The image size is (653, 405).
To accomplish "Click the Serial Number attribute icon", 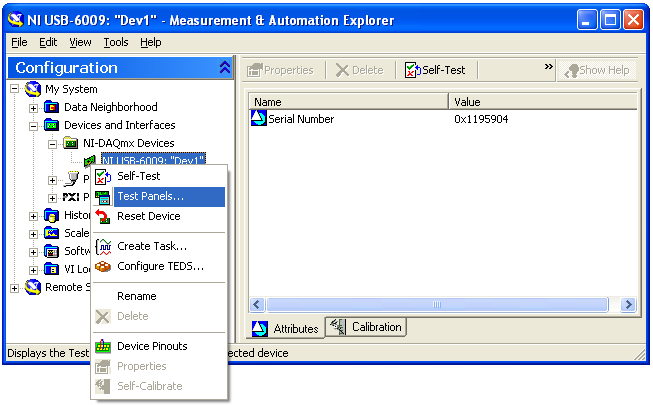I will 258,118.
